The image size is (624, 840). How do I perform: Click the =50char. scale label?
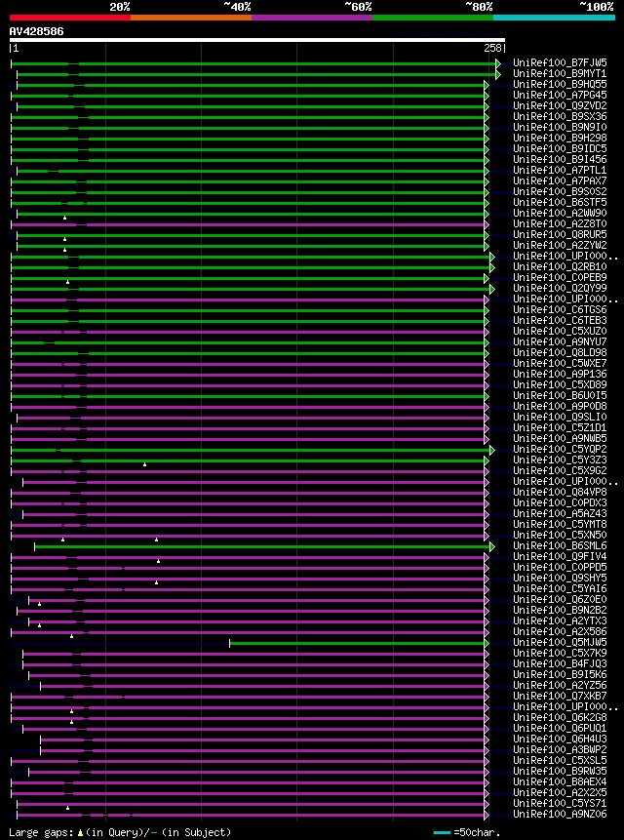[478, 832]
